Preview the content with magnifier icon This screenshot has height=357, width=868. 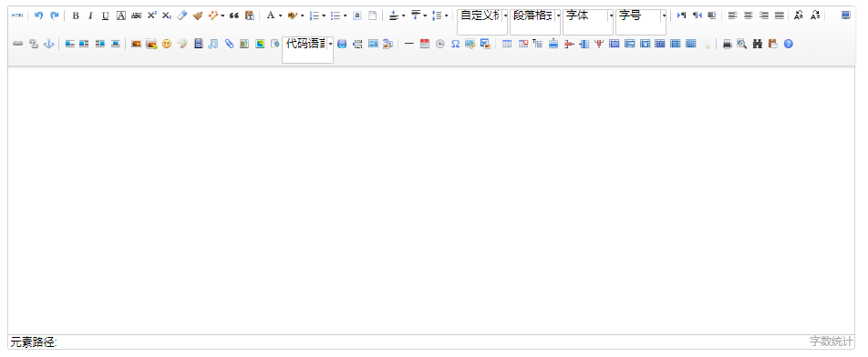[x=742, y=44]
